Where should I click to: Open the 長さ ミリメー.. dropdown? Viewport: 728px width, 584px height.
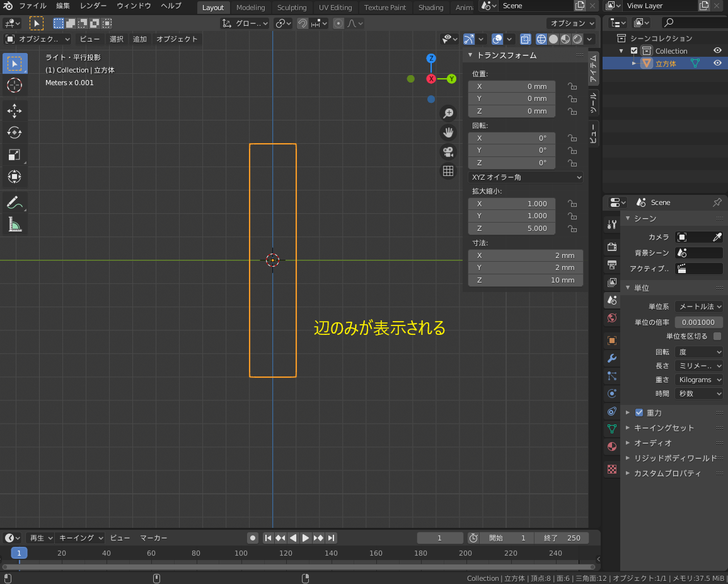tap(699, 366)
